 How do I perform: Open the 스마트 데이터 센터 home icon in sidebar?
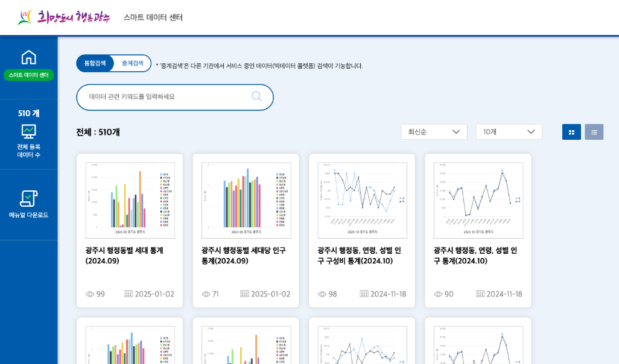point(28,57)
